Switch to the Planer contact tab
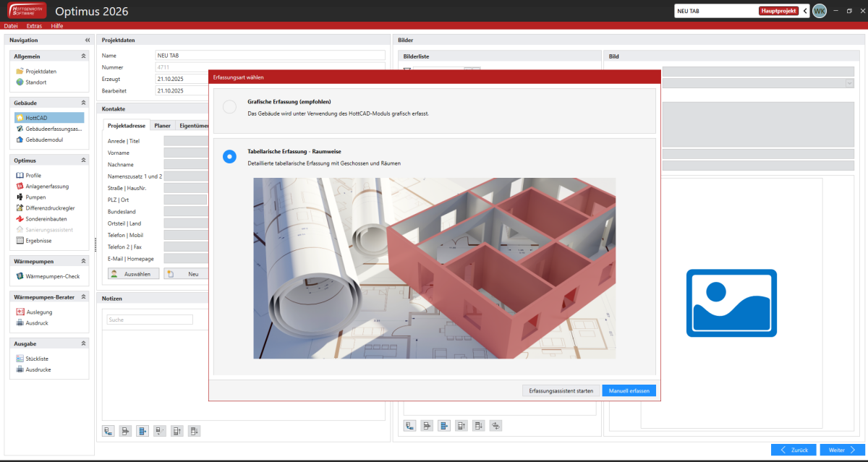This screenshot has height=462, width=868. pyautogui.click(x=162, y=126)
